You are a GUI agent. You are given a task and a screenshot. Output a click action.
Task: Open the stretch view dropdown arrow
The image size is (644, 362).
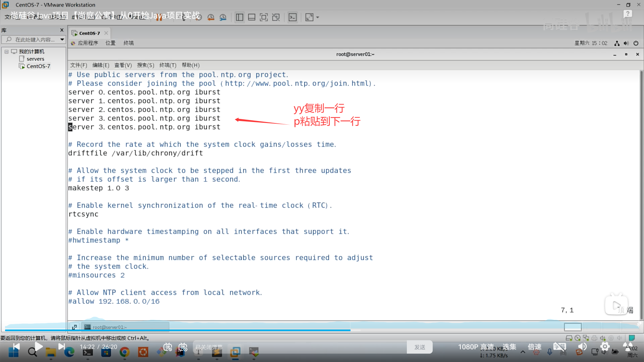coord(318,17)
